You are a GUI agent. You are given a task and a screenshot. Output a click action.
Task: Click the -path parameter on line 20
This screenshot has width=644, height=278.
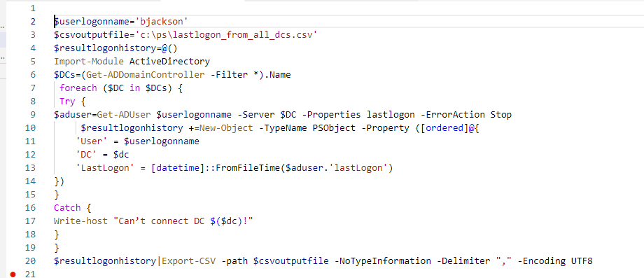coord(234,260)
